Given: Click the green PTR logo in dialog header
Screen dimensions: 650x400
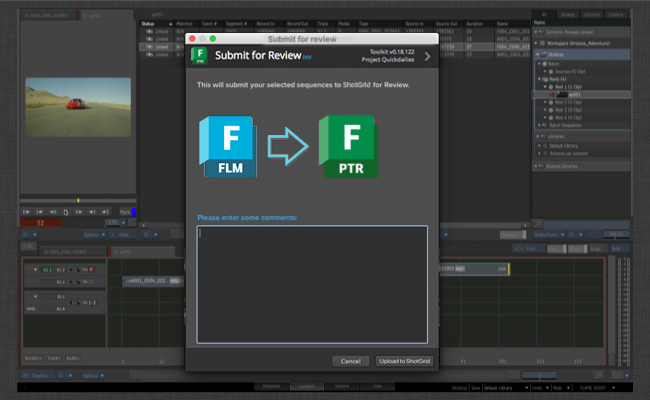Looking at the screenshot, I should [x=199, y=56].
